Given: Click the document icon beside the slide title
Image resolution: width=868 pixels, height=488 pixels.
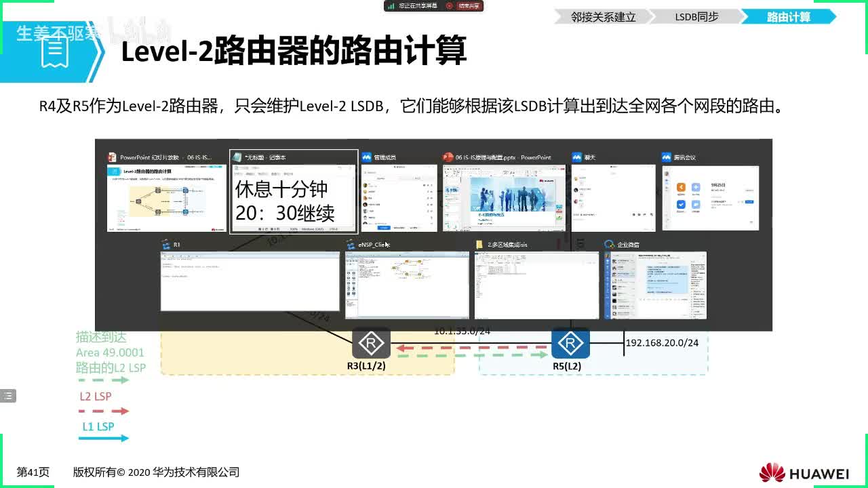Looking at the screenshot, I should [x=55, y=52].
